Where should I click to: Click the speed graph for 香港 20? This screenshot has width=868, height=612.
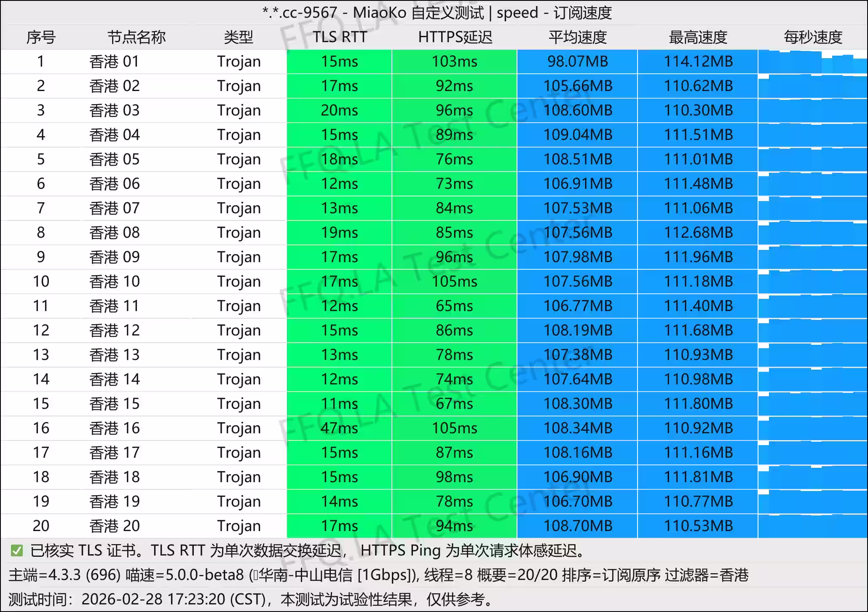[813, 526]
